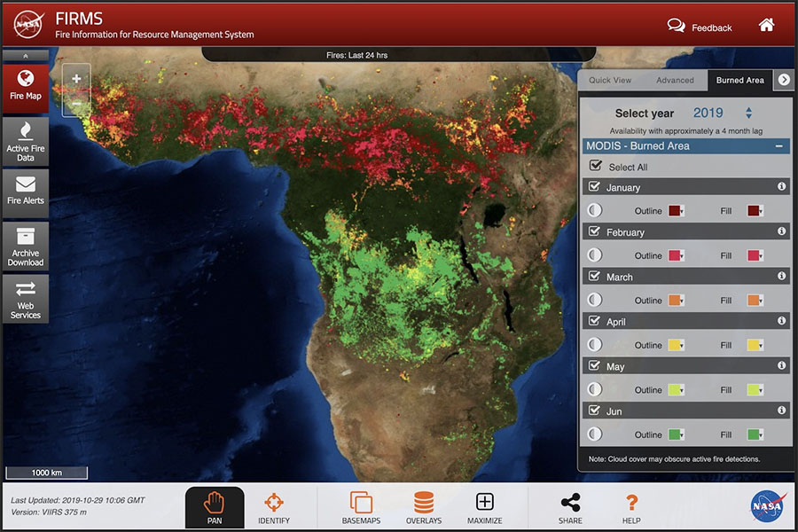Open the Feedback link
The width and height of the screenshot is (798, 532).
tap(700, 27)
